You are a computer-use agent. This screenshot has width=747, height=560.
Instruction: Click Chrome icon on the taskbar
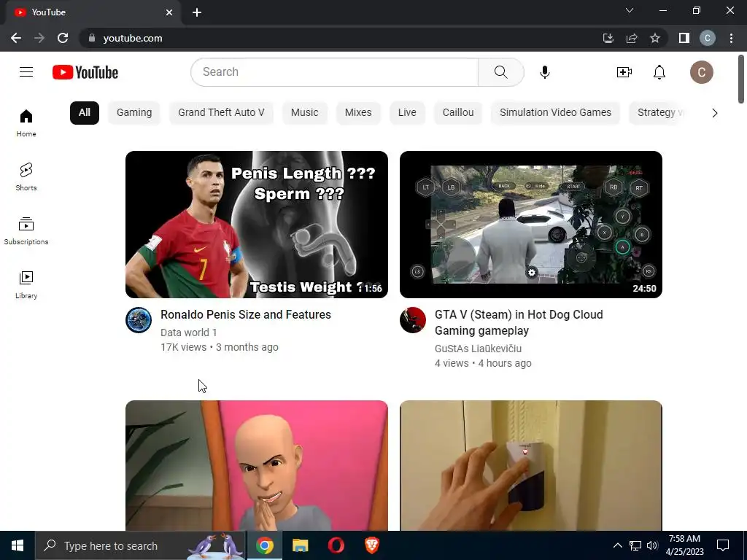click(x=264, y=545)
